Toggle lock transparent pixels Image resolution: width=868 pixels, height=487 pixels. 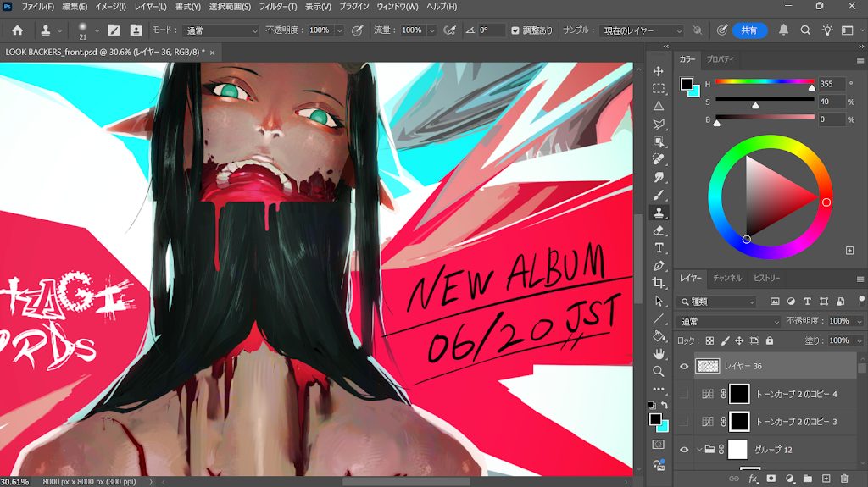[709, 340]
